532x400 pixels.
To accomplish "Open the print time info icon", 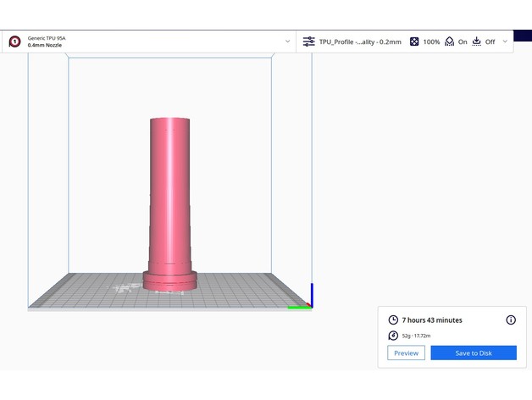I will coord(511,319).
